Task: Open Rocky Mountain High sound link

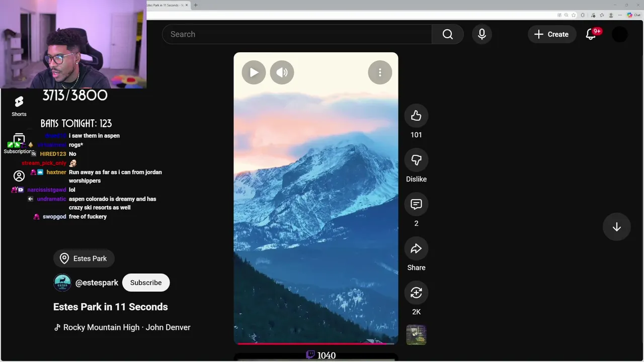Action: click(122, 327)
